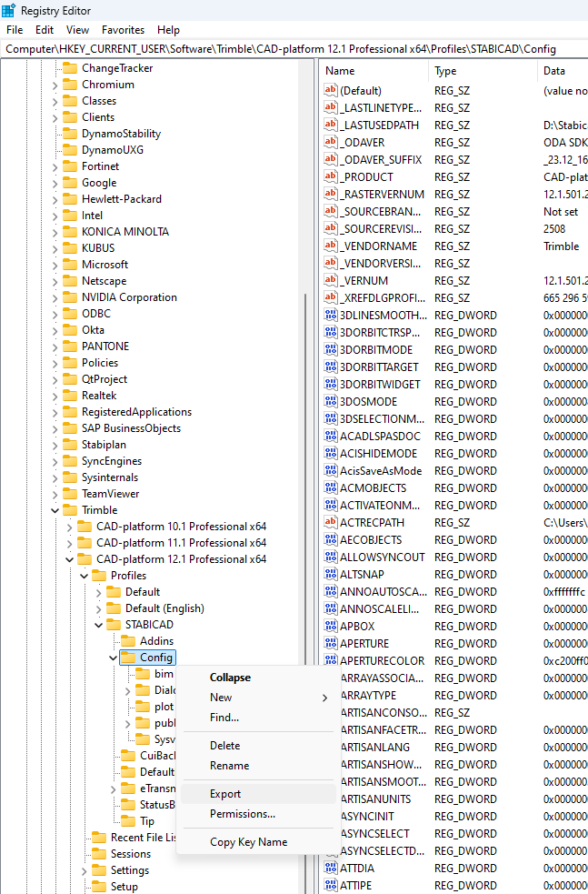588x894 pixels.
Task: Click the 3DORBITMODE DWORD icon
Action: [331, 349]
